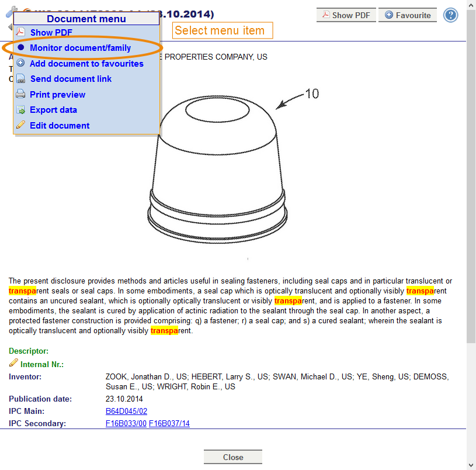The width and height of the screenshot is (476, 470).
Task: Click the scrollbar down arrow
Action: [471, 465]
